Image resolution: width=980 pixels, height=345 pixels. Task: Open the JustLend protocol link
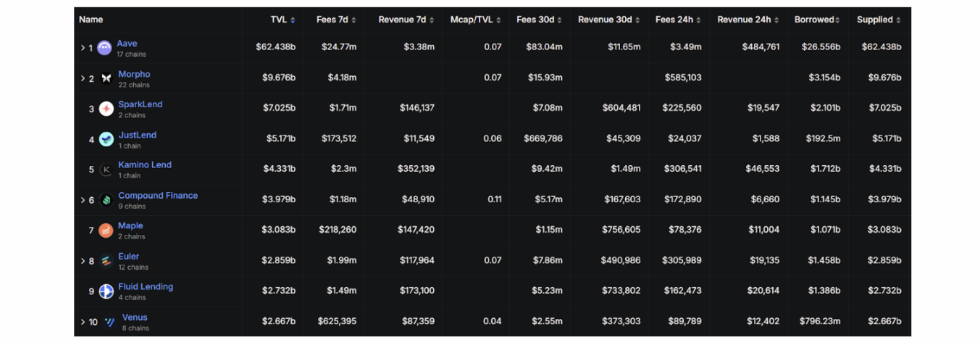click(138, 135)
